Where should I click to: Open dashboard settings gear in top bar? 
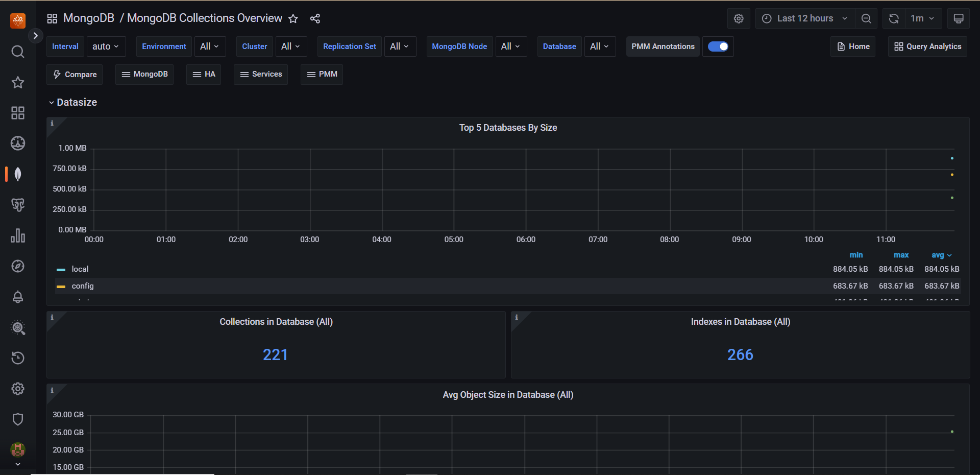tap(739, 18)
